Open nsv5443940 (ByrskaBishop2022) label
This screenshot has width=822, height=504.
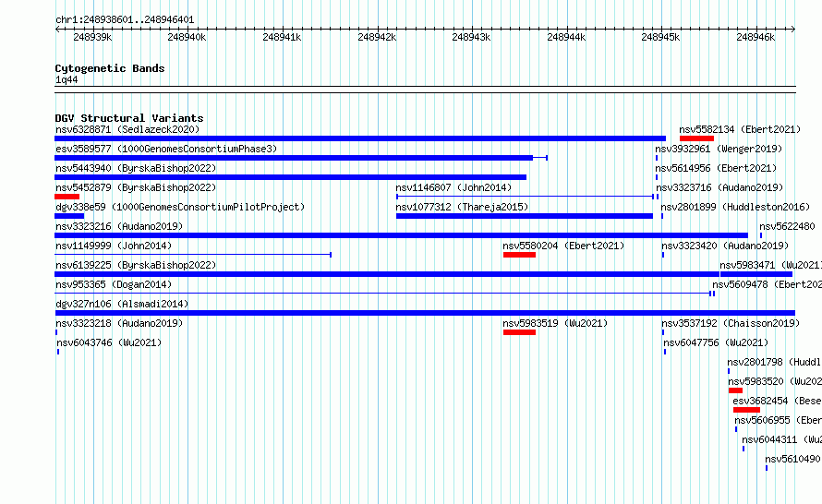[x=136, y=168]
